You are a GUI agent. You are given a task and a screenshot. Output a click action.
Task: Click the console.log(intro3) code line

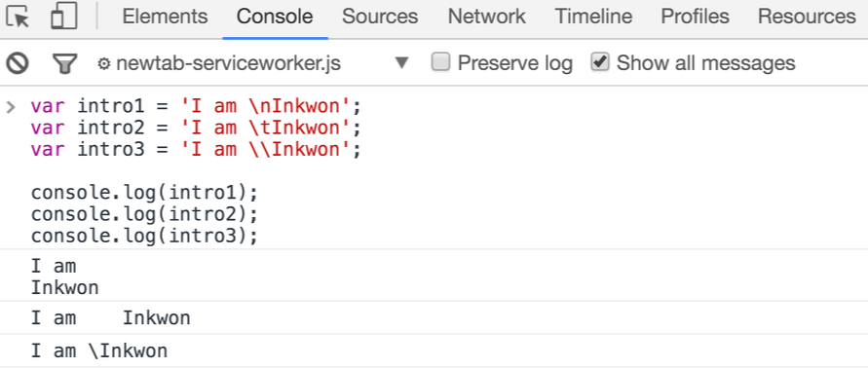(x=144, y=237)
